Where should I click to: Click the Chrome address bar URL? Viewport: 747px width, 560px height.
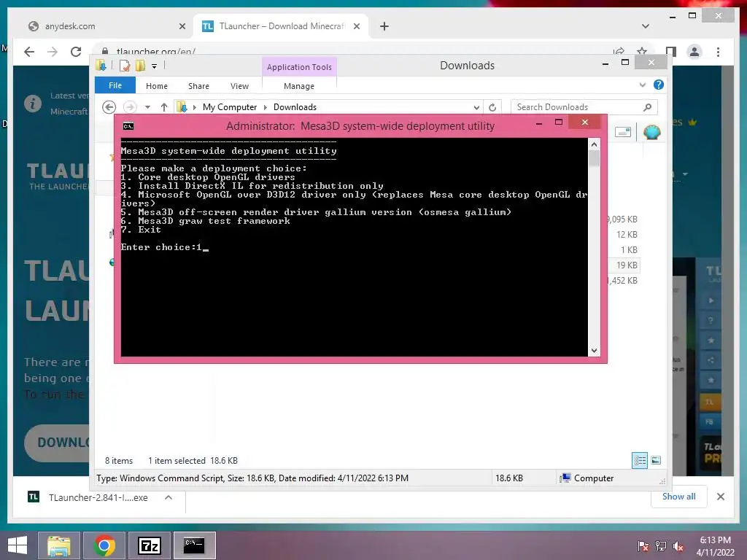point(156,52)
